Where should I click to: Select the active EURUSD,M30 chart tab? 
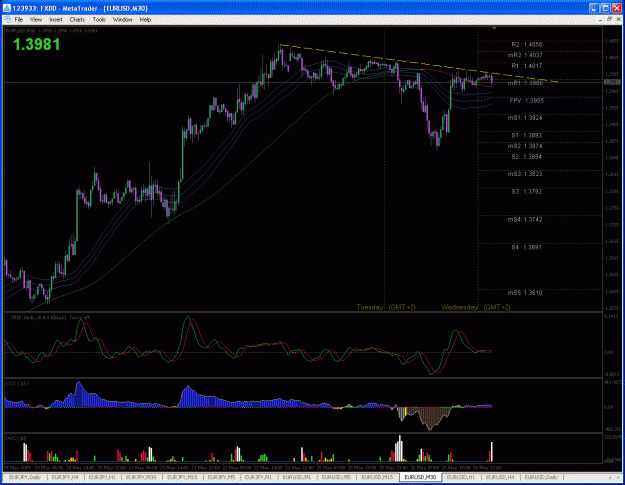click(420, 477)
